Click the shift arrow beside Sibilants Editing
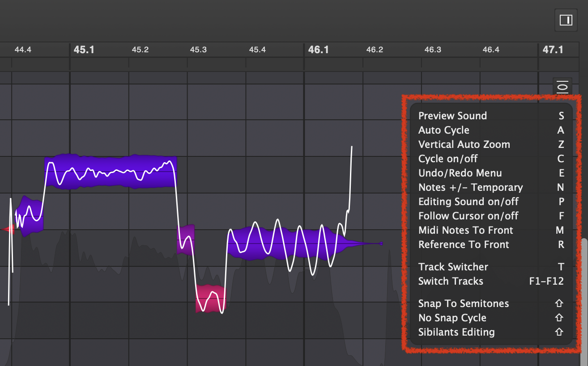 pos(558,332)
